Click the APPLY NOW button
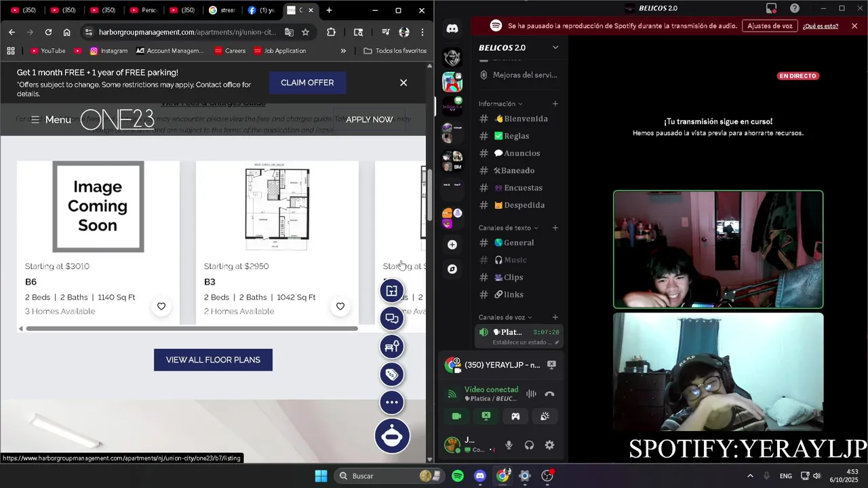868x488 pixels. pyautogui.click(x=370, y=119)
